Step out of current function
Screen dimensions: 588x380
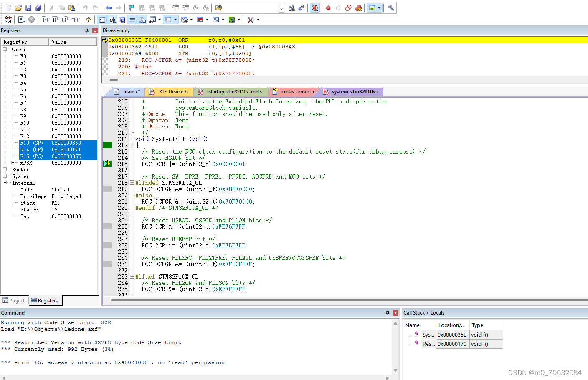[66, 20]
